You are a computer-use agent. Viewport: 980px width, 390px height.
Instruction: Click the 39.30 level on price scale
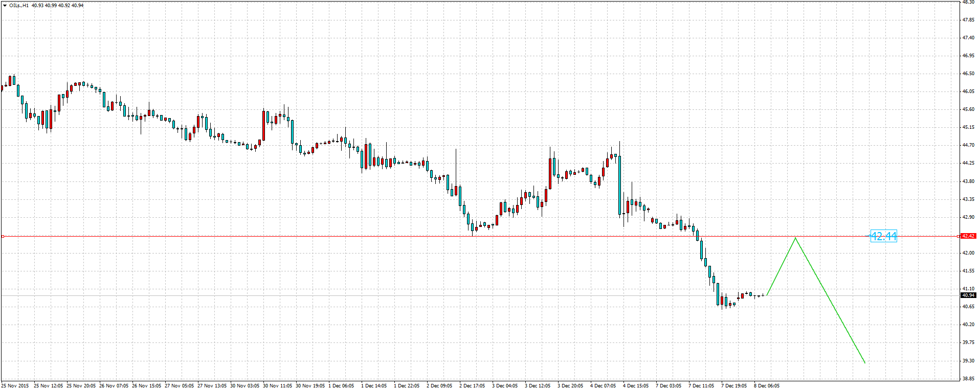pyautogui.click(x=968, y=361)
